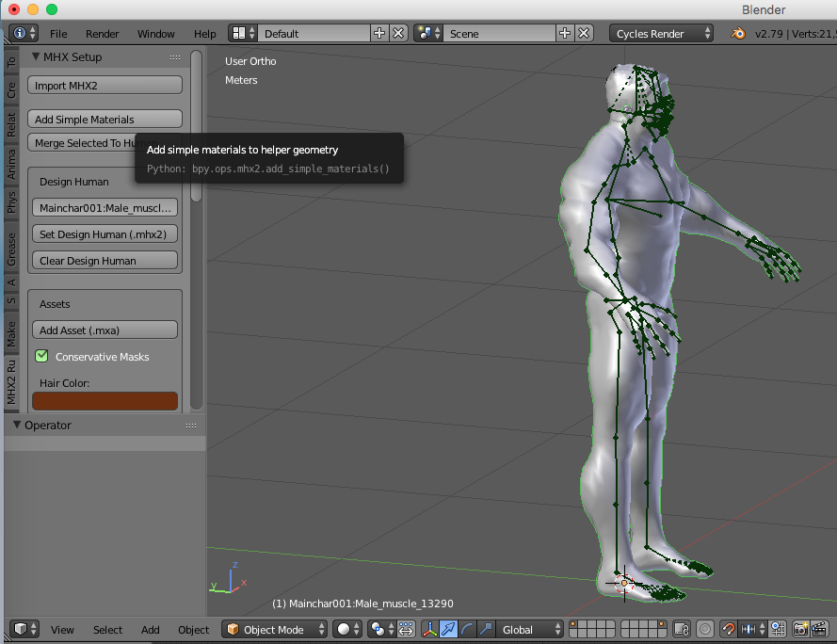The height and width of the screenshot is (644, 837).
Task: Enable the scale manipulator icon
Action: tap(486, 629)
